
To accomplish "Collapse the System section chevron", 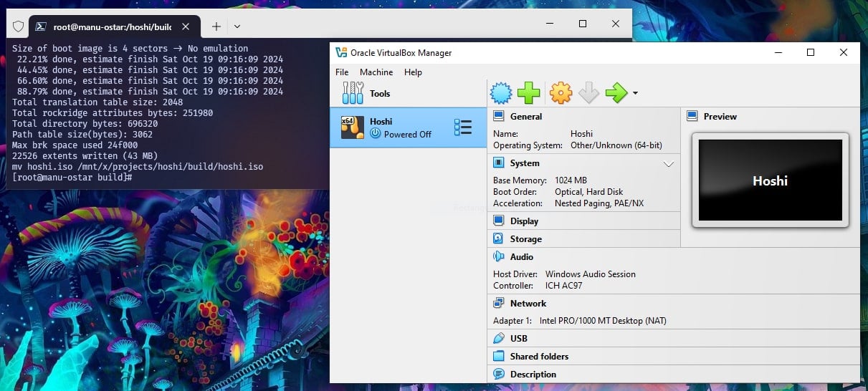I will point(669,164).
